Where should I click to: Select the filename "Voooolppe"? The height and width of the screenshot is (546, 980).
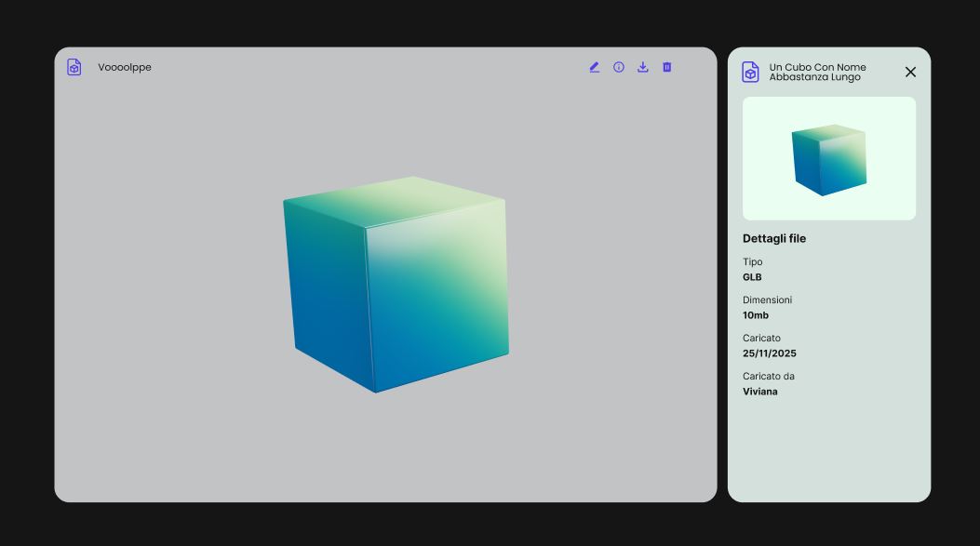tap(125, 67)
